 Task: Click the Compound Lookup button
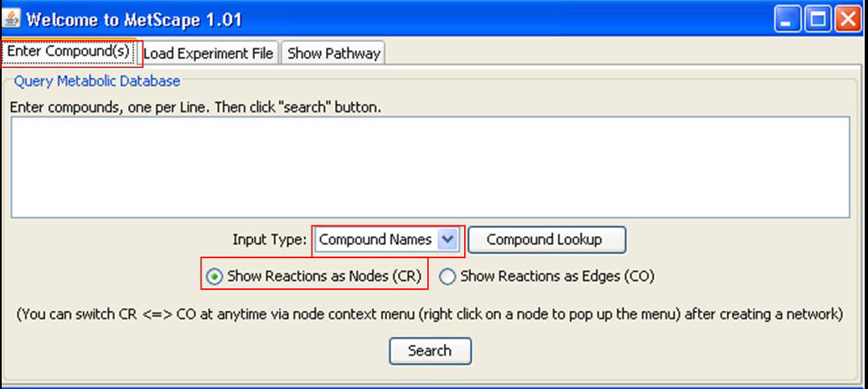tap(547, 240)
